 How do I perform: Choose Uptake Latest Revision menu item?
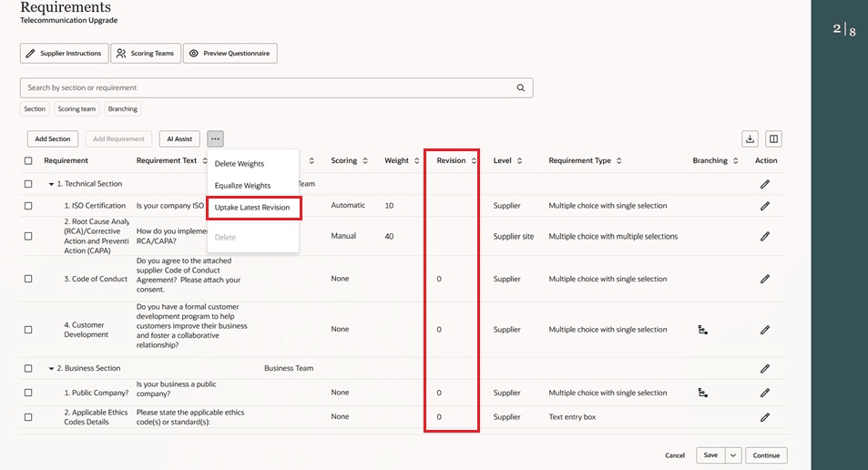click(252, 208)
